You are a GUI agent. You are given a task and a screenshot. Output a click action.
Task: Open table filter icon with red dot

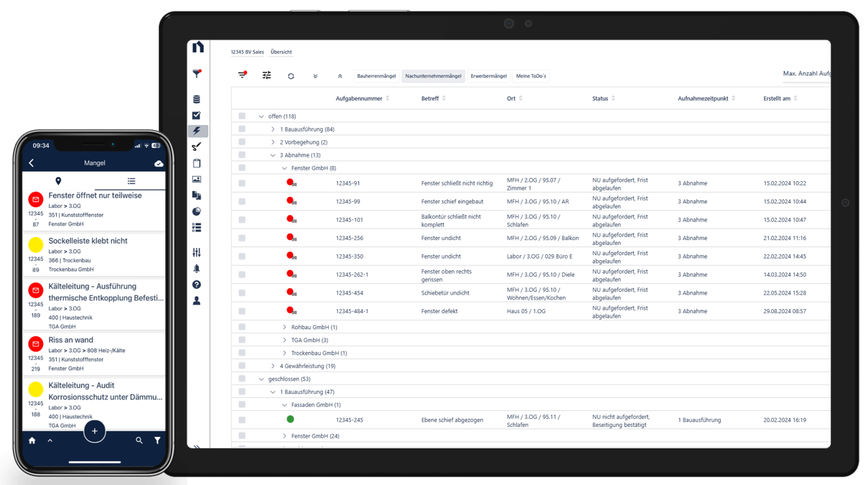242,75
